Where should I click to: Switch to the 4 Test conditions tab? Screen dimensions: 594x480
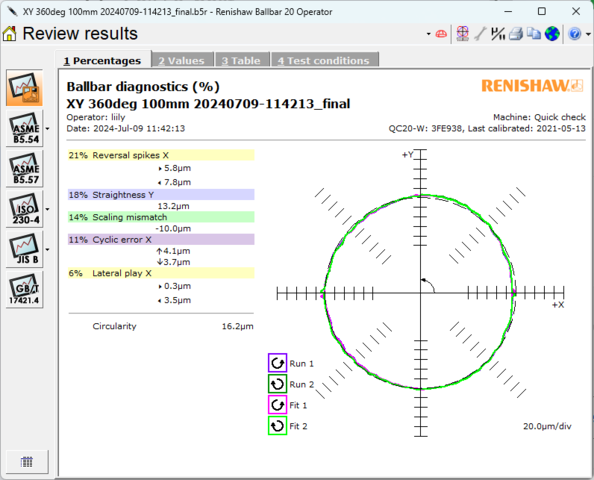pyautogui.click(x=325, y=60)
